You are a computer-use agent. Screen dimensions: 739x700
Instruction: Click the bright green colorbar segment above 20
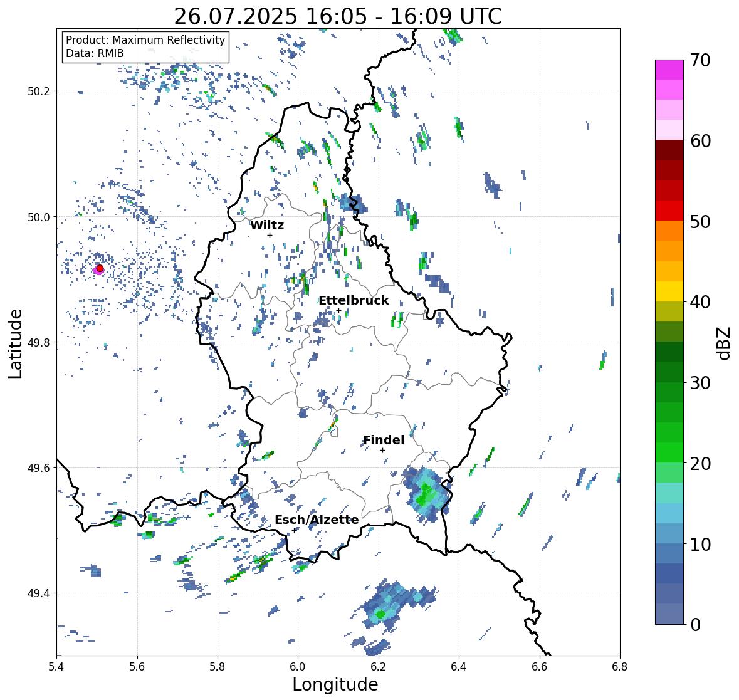(669, 452)
